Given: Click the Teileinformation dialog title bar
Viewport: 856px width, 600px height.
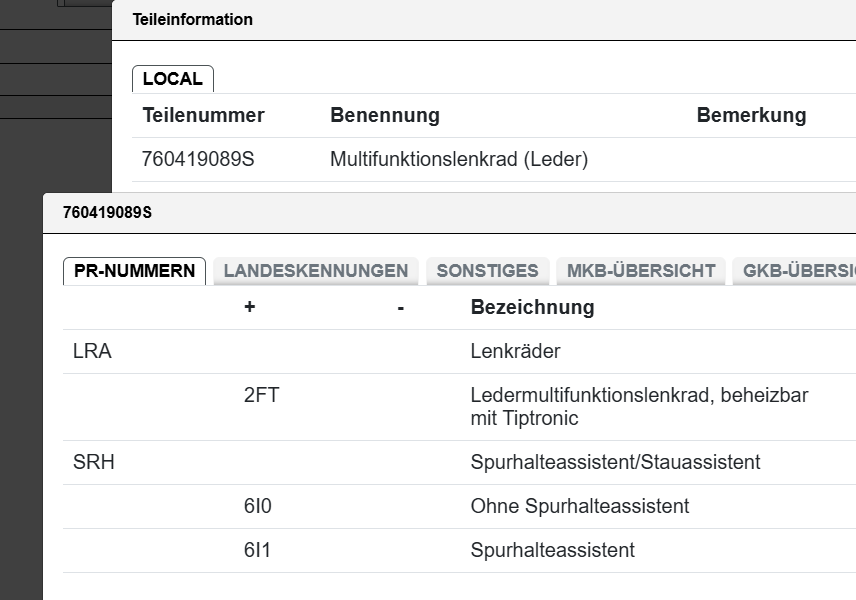Looking at the screenshot, I should pos(484,20).
